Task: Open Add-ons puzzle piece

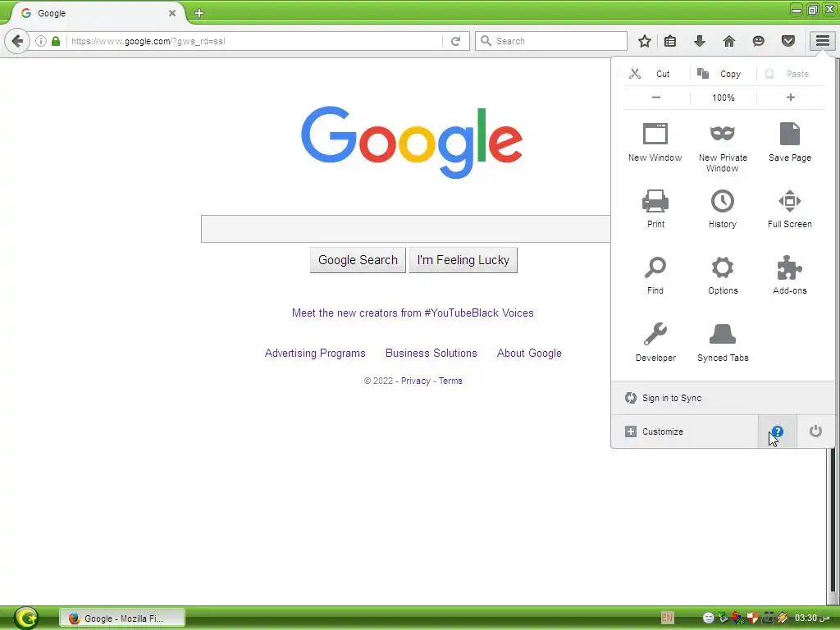Action: click(x=790, y=276)
